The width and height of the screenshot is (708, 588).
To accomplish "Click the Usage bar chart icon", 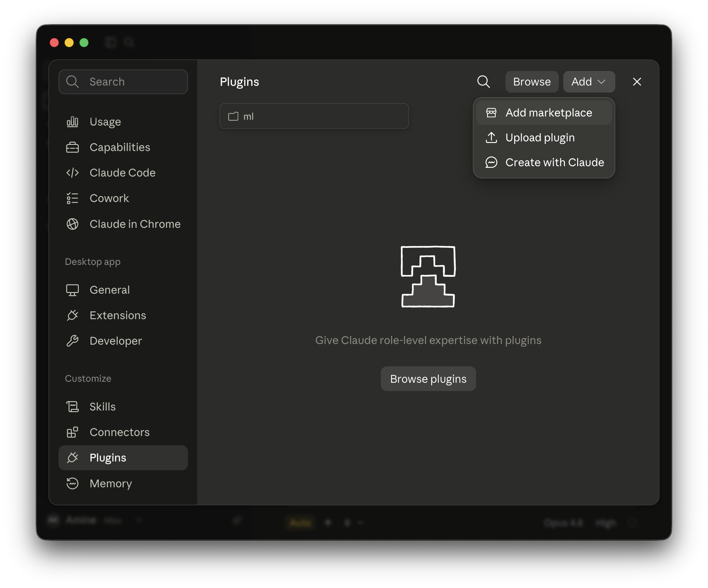I will (x=72, y=122).
